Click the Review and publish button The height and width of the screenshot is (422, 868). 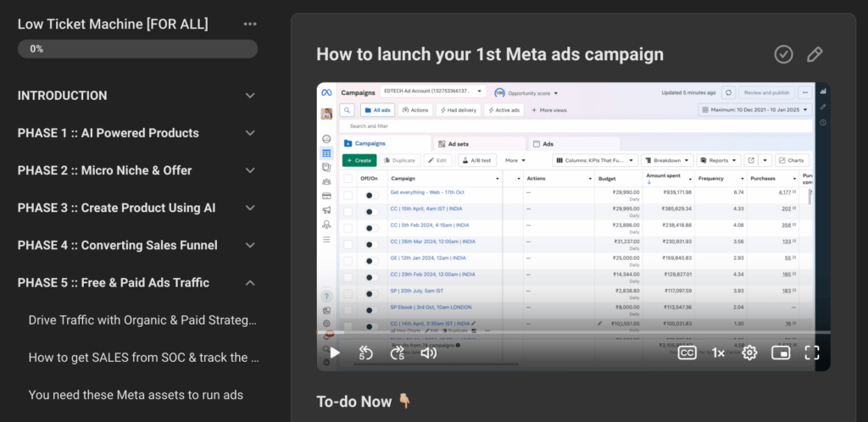pyautogui.click(x=766, y=92)
